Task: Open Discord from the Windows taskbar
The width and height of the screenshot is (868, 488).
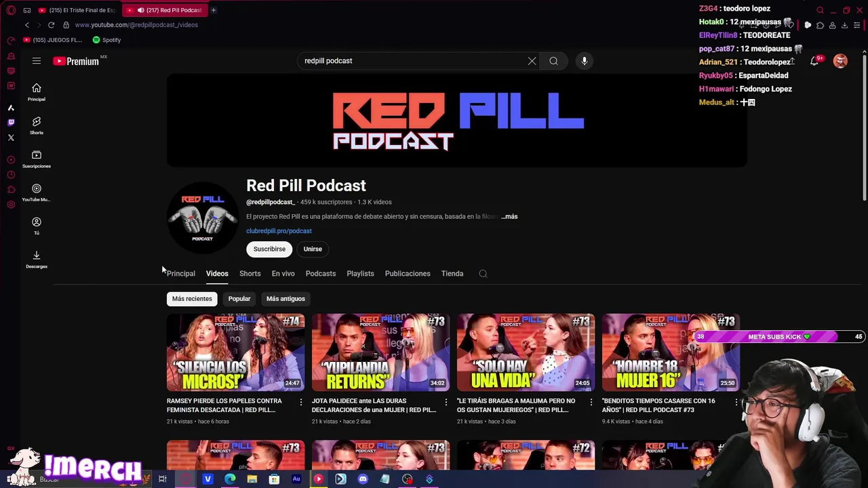Action: click(363, 479)
